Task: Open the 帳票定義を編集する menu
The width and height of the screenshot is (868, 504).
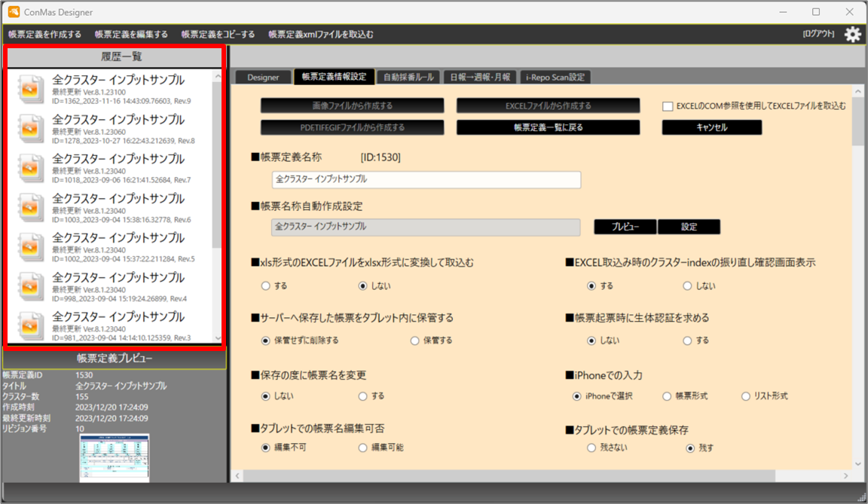Action: pyautogui.click(x=131, y=35)
